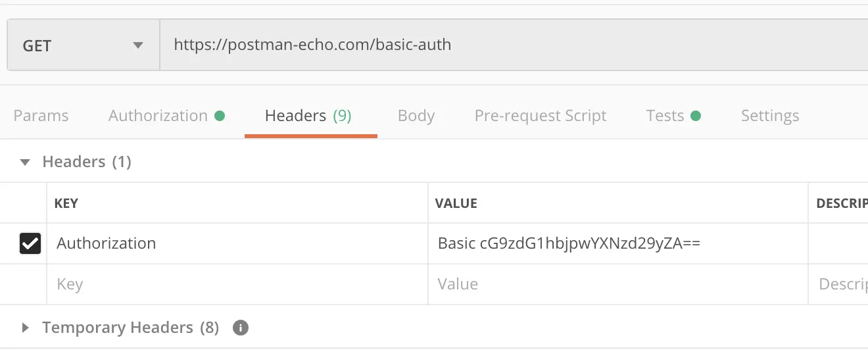Click the empty Key placeholder field
The width and height of the screenshot is (868, 350).
(237, 284)
